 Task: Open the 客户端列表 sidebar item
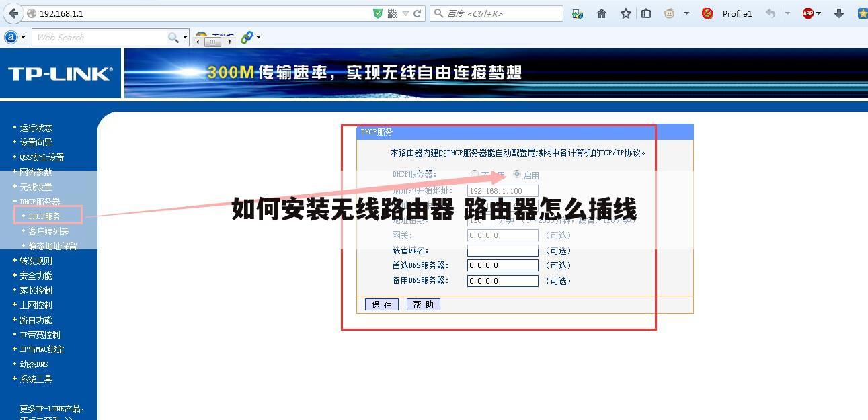click(x=48, y=231)
